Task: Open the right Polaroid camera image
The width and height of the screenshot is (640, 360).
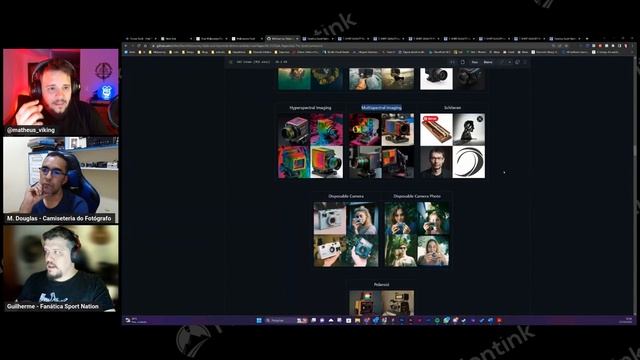Action: point(398,302)
